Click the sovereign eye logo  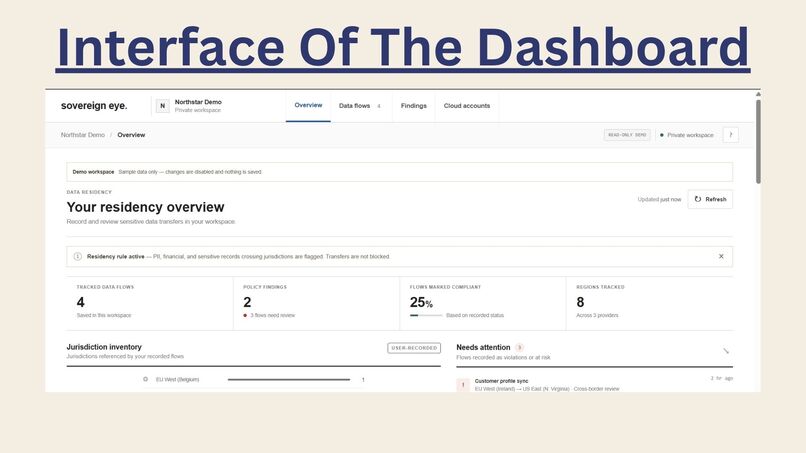pyautogui.click(x=94, y=106)
